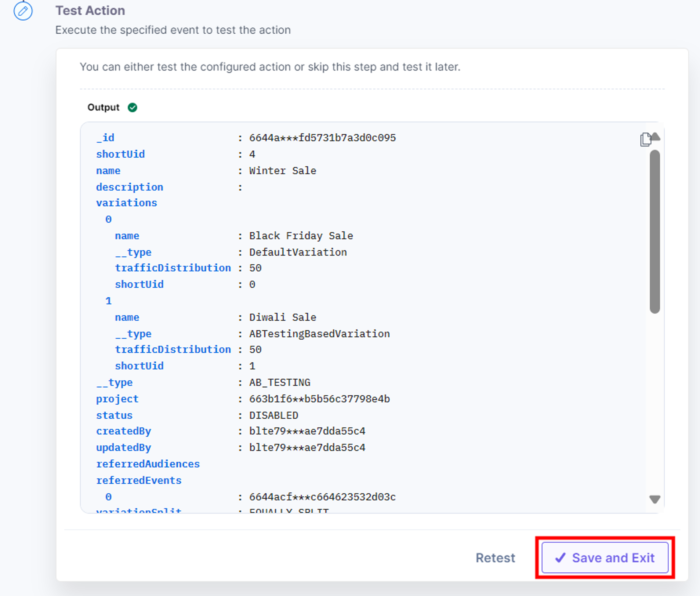Screen dimensions: 700x596
Task: Click the AB_TESTING type value
Action: [280, 382]
